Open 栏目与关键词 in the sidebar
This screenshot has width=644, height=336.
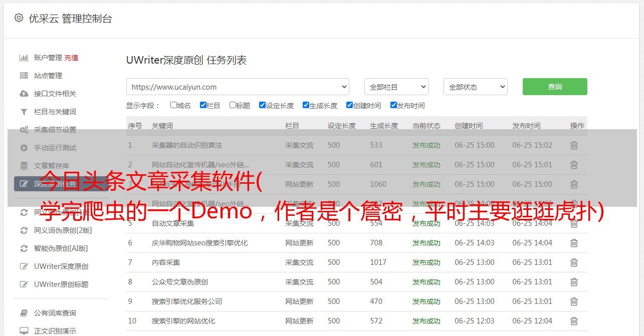click(x=55, y=112)
